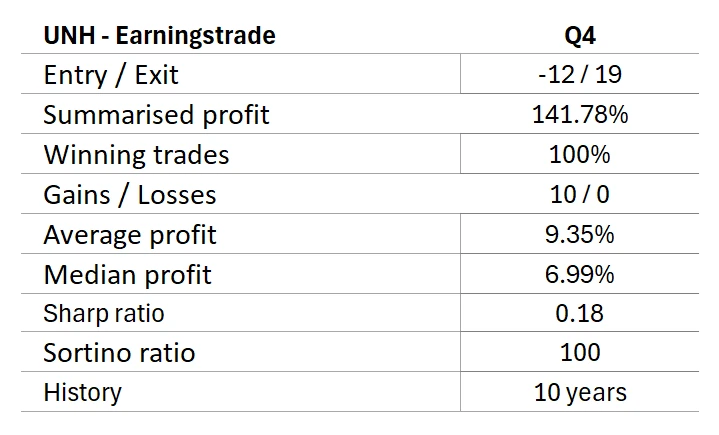The image size is (719, 435).
Task: Click the "Summarised profit" label
Action: (x=156, y=115)
